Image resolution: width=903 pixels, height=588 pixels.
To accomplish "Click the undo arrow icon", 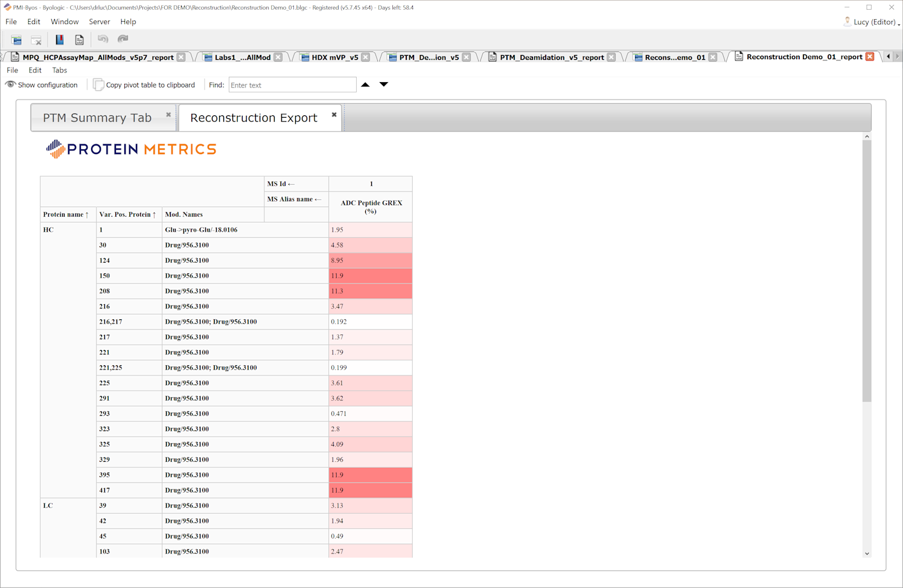I will (x=103, y=39).
